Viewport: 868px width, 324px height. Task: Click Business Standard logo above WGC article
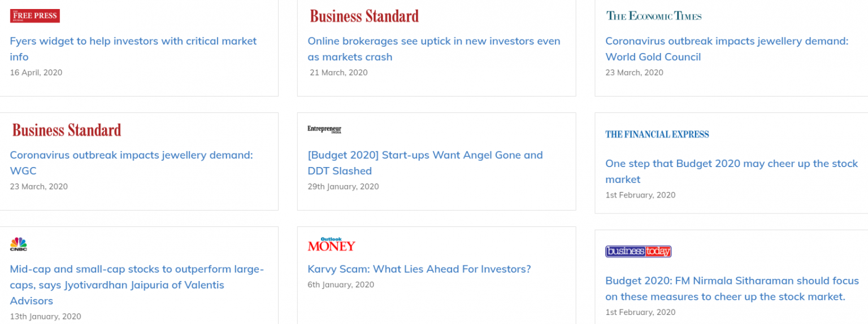click(x=67, y=130)
